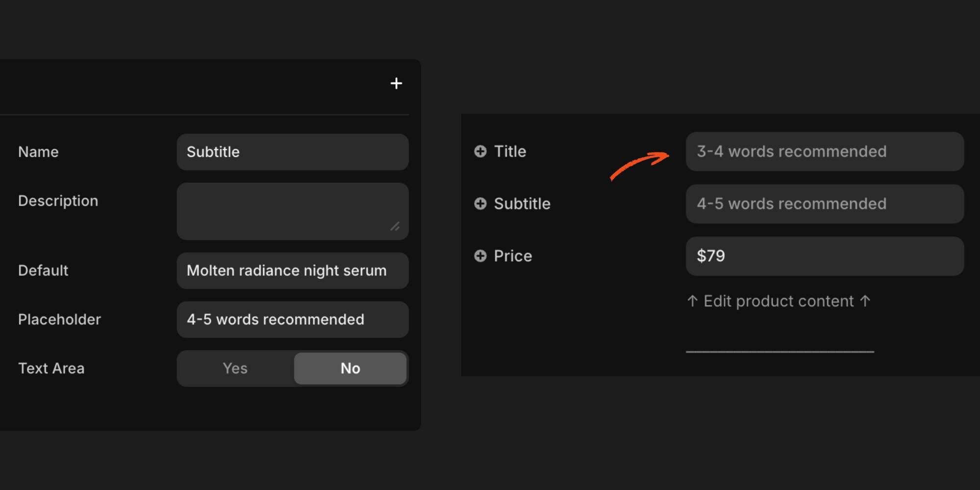
Task: Click the plus icon beside Title
Action: [x=480, y=151]
